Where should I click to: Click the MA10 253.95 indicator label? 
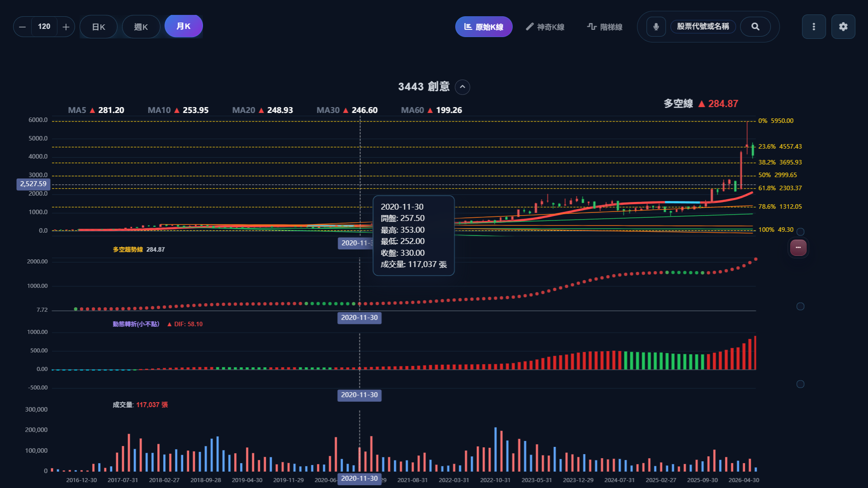[178, 110]
